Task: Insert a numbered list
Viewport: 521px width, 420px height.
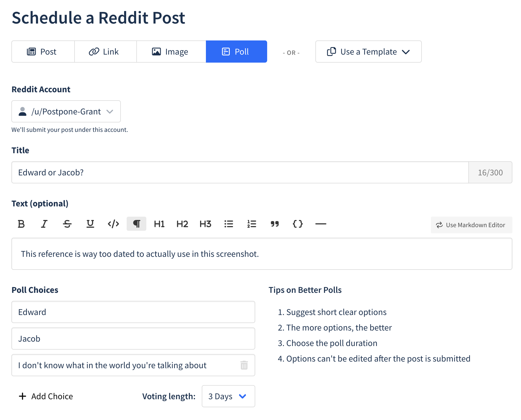Action: [x=252, y=224]
